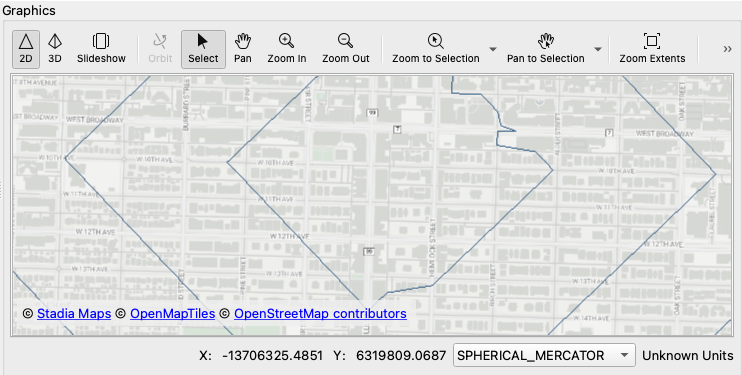
Task: Click the Zoom In magnifier
Action: click(287, 49)
